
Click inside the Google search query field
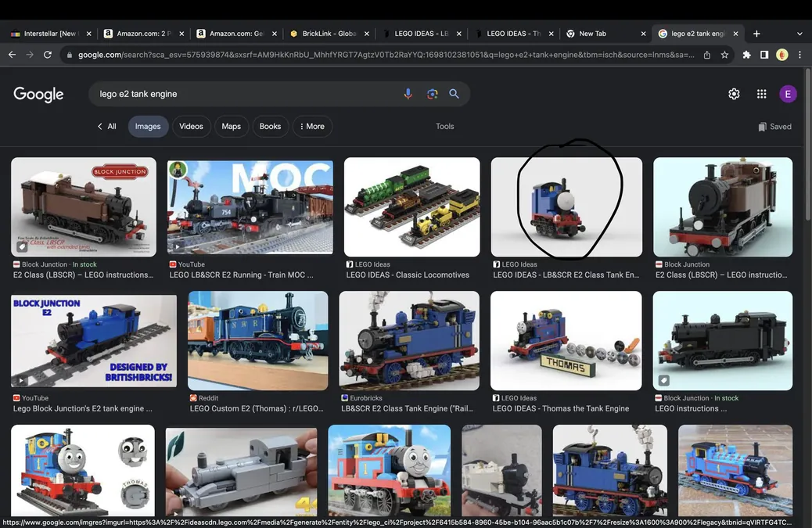[235, 94]
